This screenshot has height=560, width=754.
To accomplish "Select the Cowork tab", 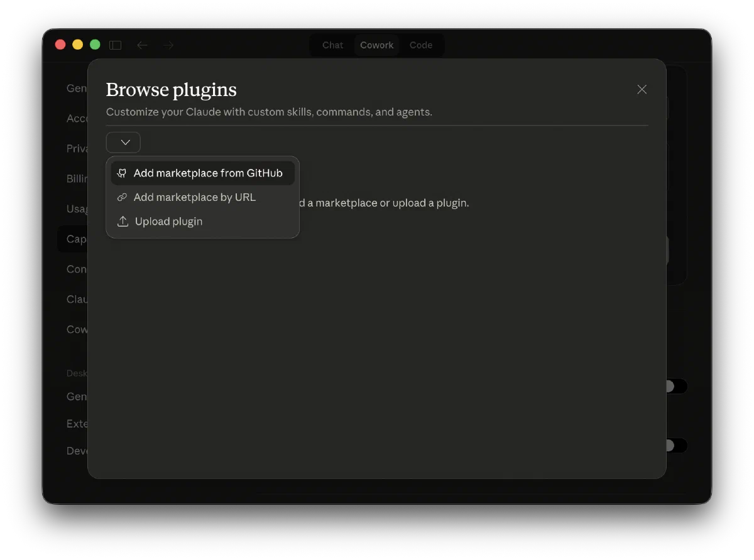I will click(376, 45).
